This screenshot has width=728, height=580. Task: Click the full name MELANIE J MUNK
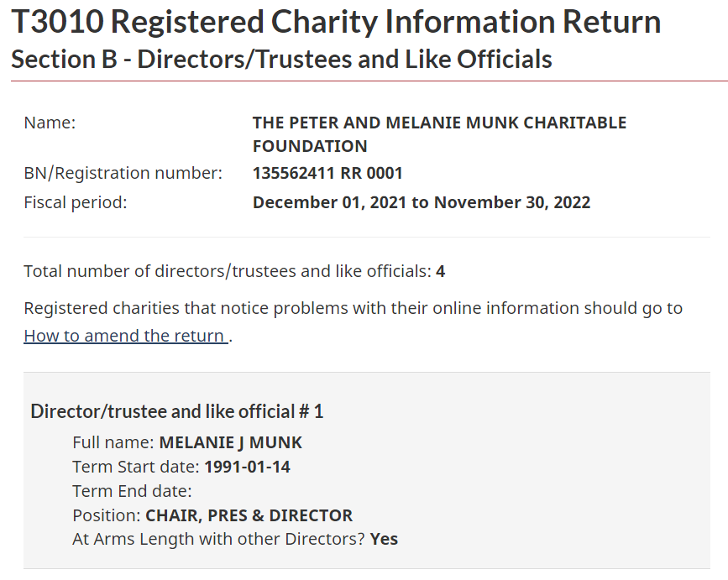(230, 442)
